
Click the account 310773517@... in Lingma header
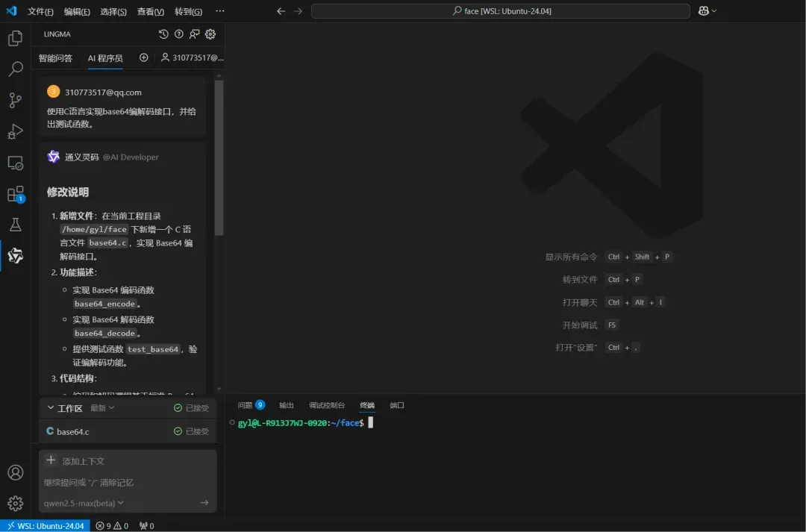193,57
